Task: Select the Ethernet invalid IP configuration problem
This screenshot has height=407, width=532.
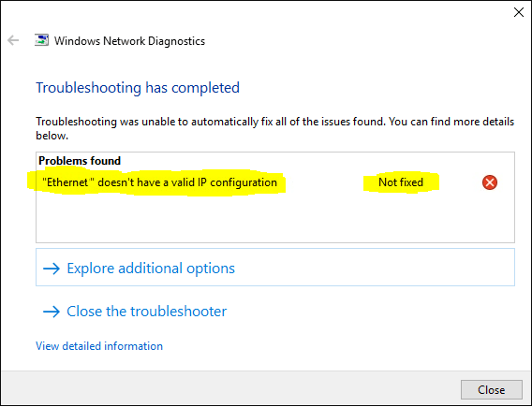Action: coord(159,182)
